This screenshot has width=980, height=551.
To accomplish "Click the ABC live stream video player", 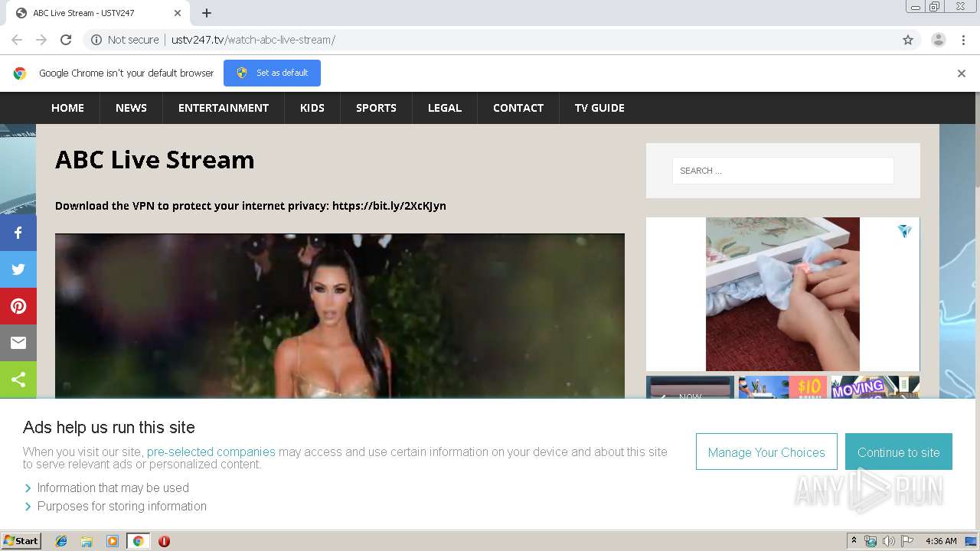I will 340,316.
